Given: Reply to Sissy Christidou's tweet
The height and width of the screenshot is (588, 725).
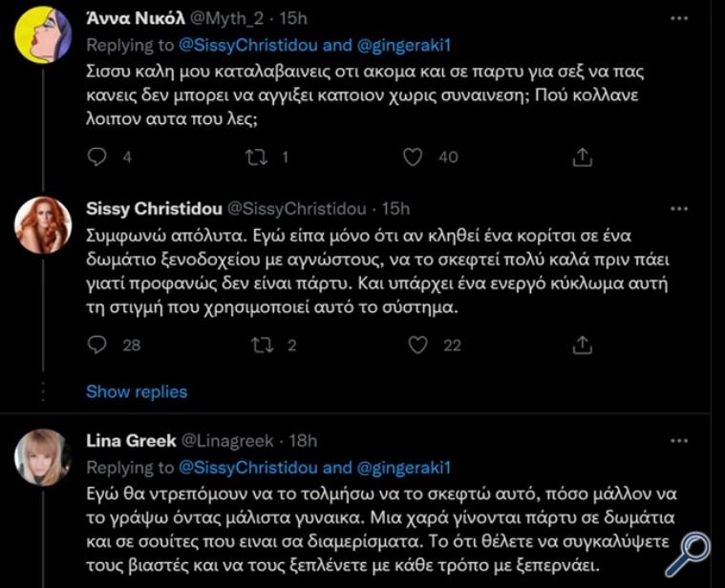Looking at the screenshot, I should pos(97,345).
